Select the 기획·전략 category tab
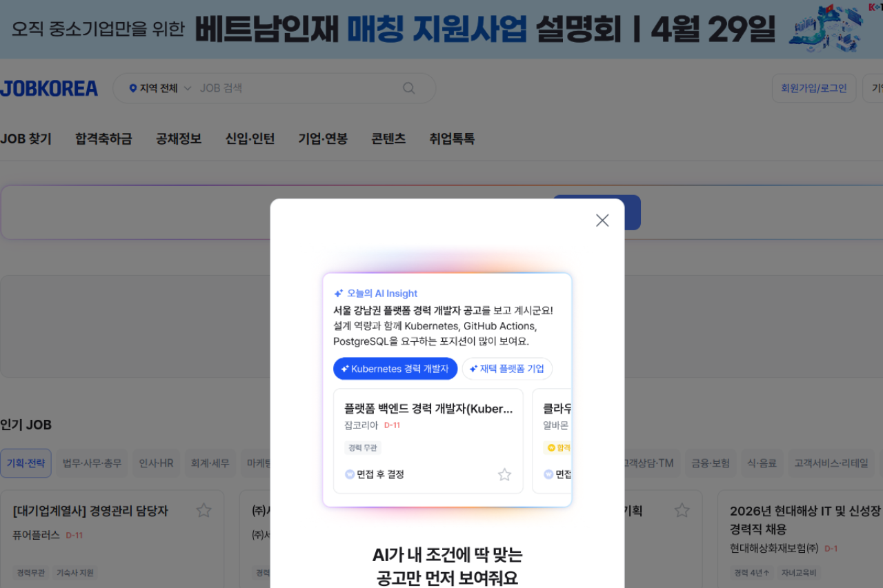Viewport: 883px width, 588px height. pos(26,463)
